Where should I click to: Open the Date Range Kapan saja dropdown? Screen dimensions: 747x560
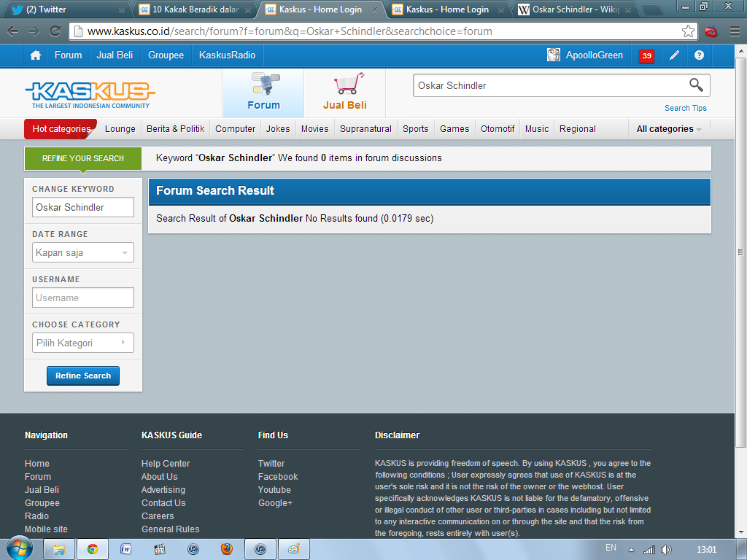coord(83,252)
